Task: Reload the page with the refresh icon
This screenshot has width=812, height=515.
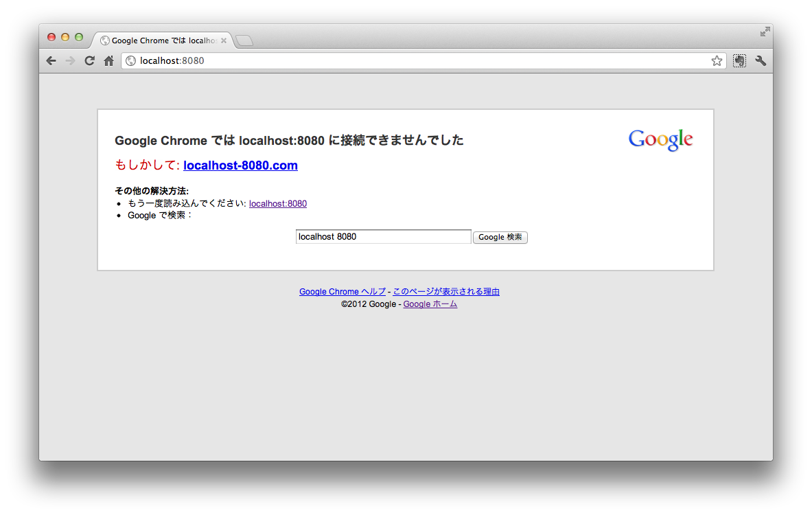Action: point(90,60)
